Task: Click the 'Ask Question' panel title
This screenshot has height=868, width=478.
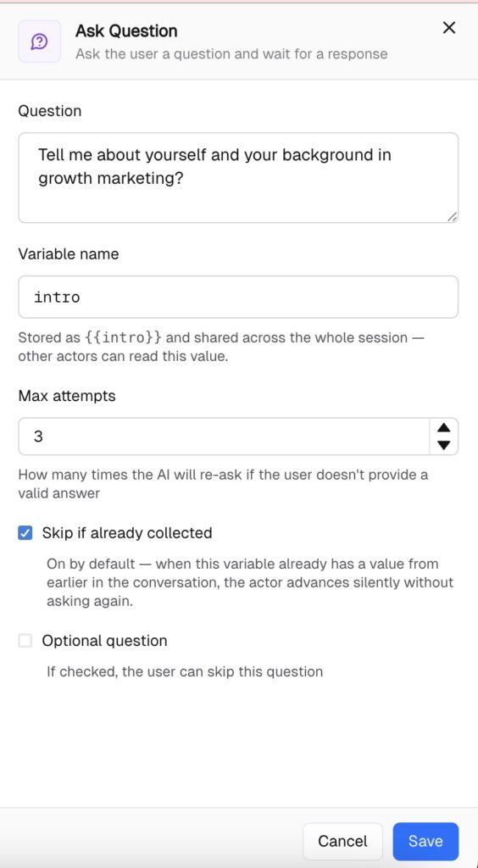Action: pos(126,31)
